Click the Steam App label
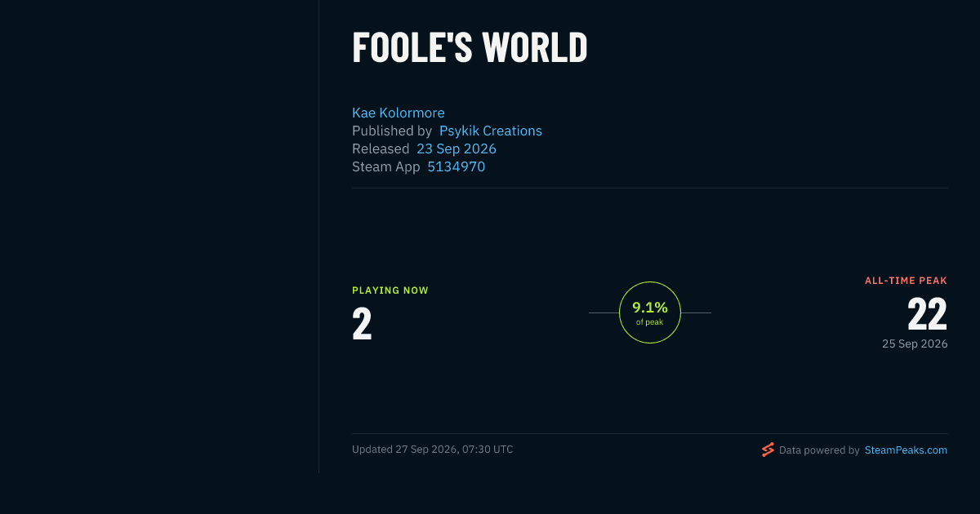The width and height of the screenshot is (980, 514). pyautogui.click(x=386, y=166)
